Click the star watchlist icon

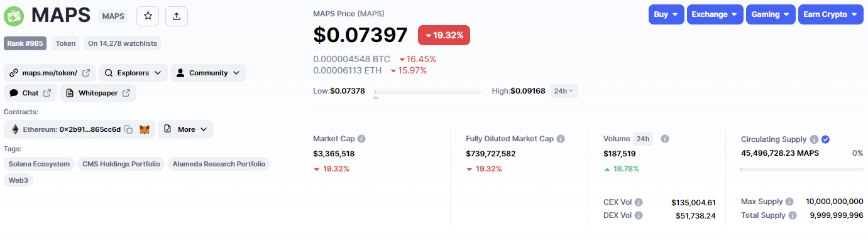coord(148,16)
